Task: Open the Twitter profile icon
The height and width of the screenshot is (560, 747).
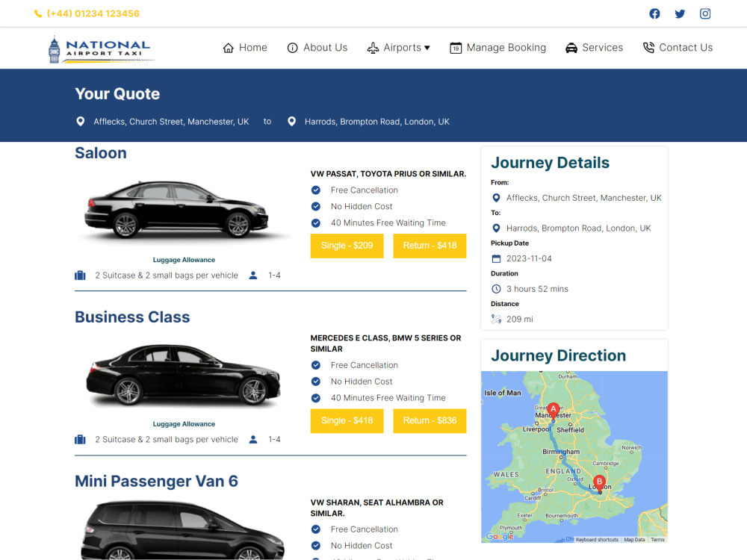Action: point(680,13)
